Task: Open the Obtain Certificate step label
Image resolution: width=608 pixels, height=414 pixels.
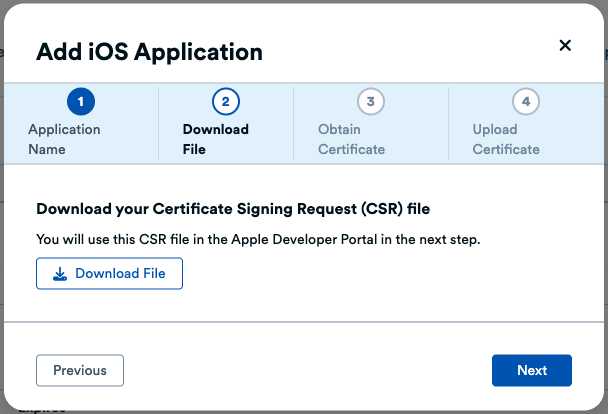Action: pyautogui.click(x=351, y=140)
